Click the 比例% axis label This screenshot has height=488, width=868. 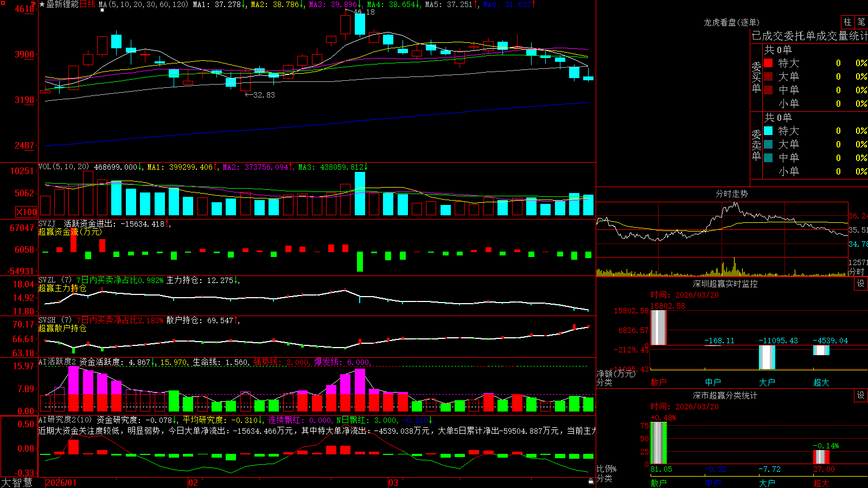tap(607, 468)
